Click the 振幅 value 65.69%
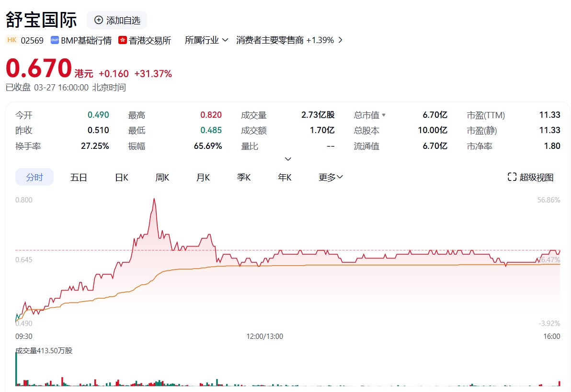Viewport: 571px width, 392px height. [x=208, y=146]
